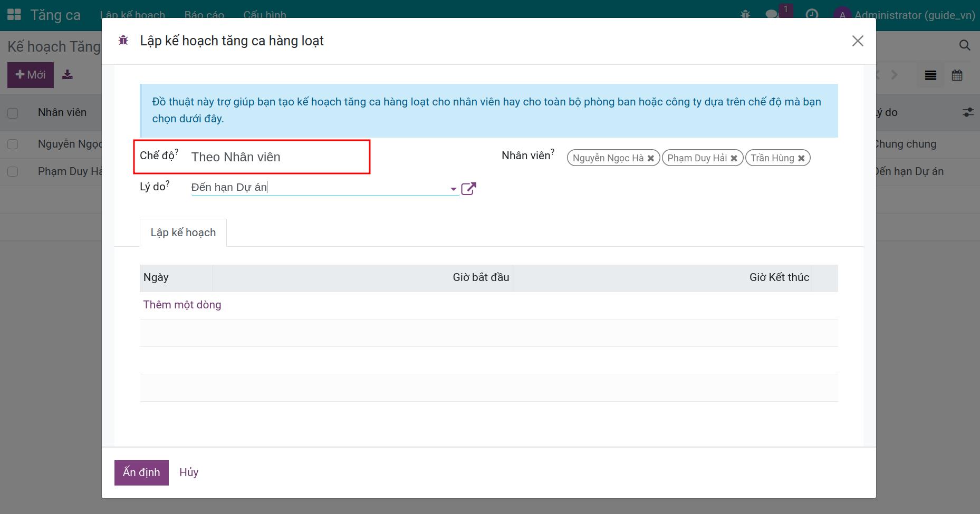Check the Nguyễn Ngọc row checkbox
This screenshot has width=980, height=514.
pos(13,144)
